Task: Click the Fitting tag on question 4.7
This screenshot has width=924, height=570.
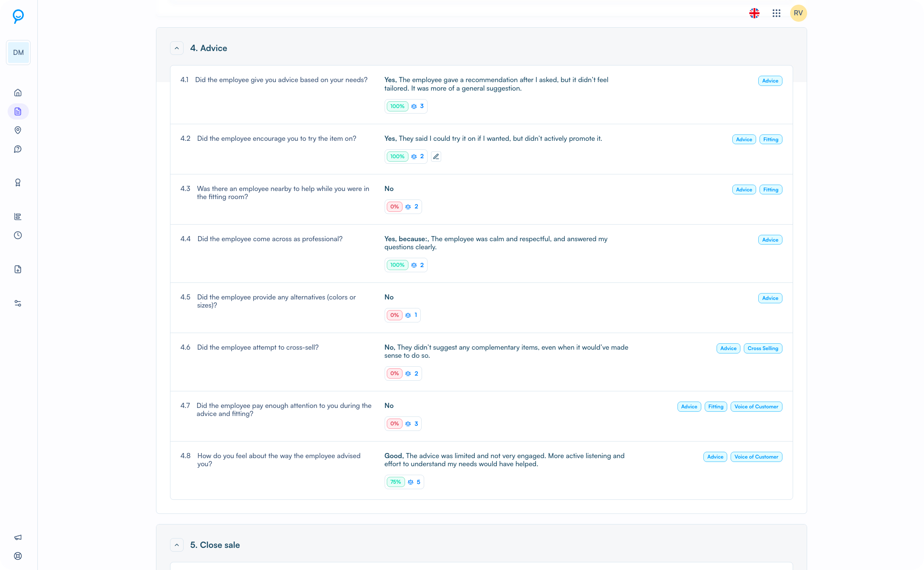Action: (x=716, y=407)
